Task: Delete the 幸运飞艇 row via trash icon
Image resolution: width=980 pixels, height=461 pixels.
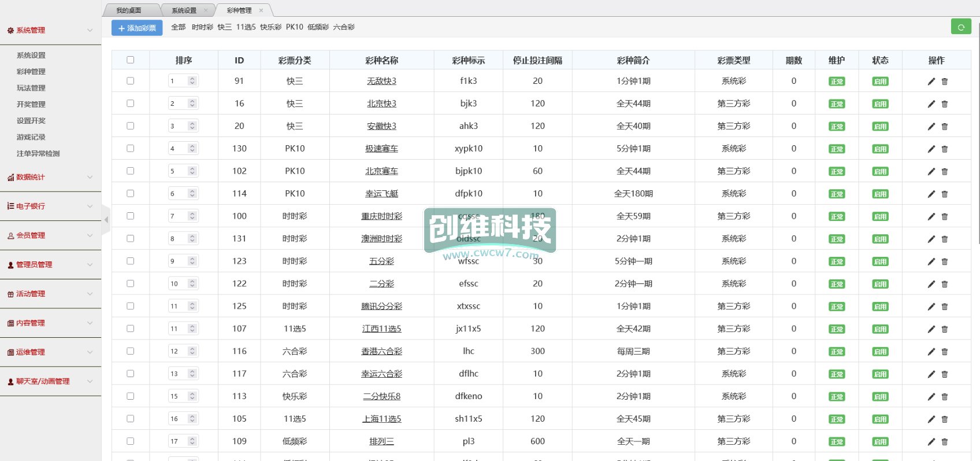Action: point(945,194)
